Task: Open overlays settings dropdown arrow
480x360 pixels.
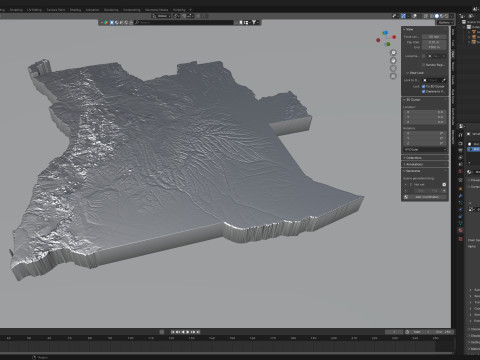Action: point(419,16)
